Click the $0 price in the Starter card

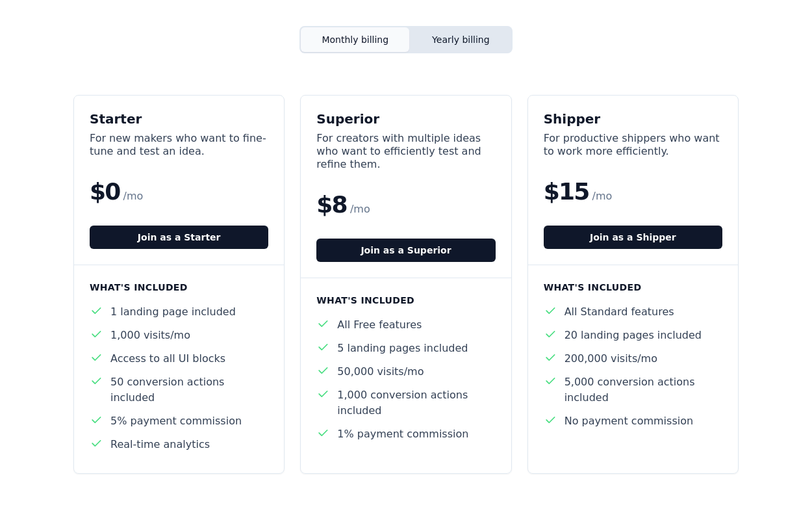pyautogui.click(x=105, y=192)
